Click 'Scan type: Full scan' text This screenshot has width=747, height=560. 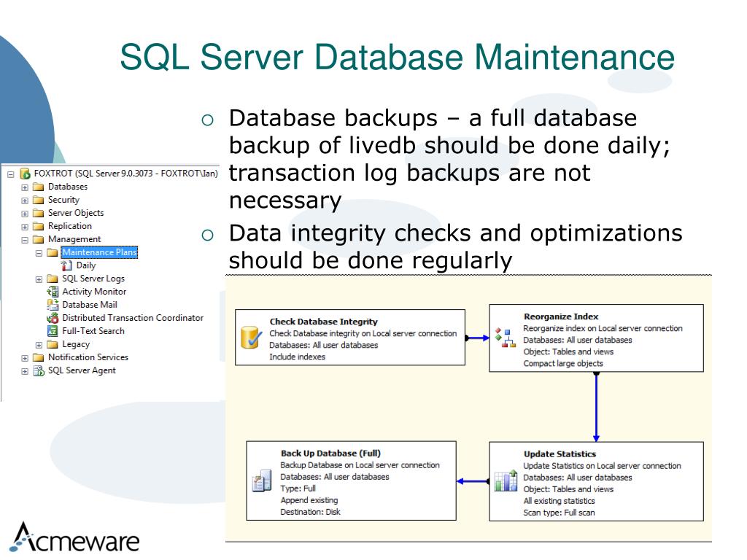click(x=559, y=513)
